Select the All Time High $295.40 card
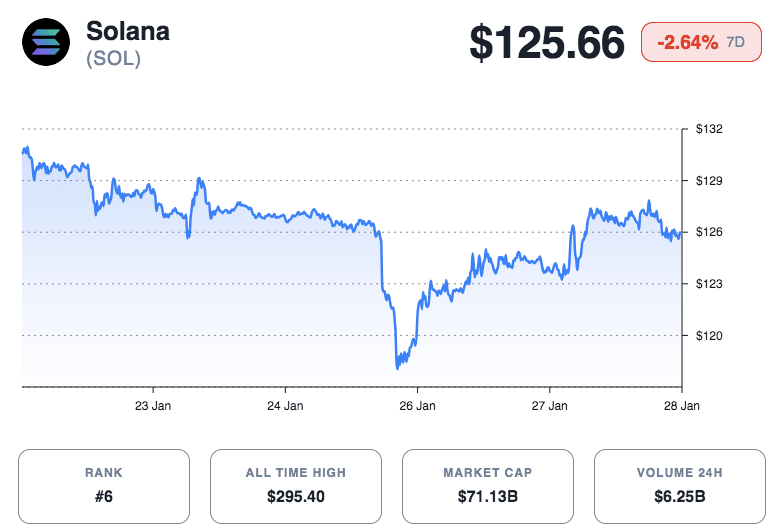This screenshot has width=781, height=530. pos(296,486)
